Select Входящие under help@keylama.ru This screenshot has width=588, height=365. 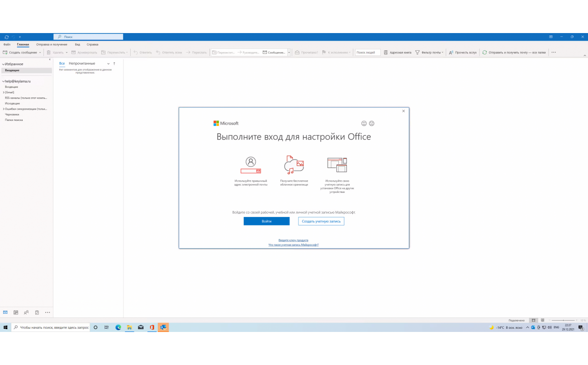11,86
